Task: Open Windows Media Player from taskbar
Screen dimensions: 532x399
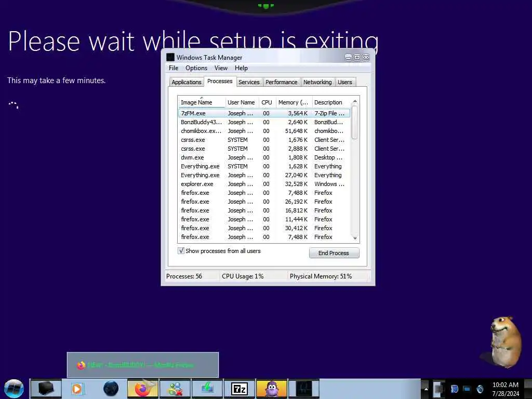Action: pos(78,389)
